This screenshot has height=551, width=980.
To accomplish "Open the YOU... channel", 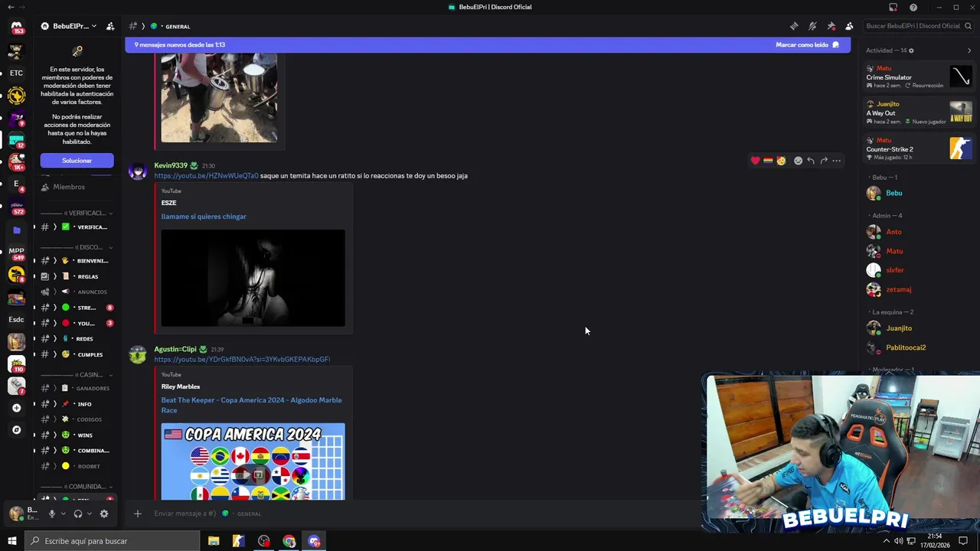I will pos(75,323).
